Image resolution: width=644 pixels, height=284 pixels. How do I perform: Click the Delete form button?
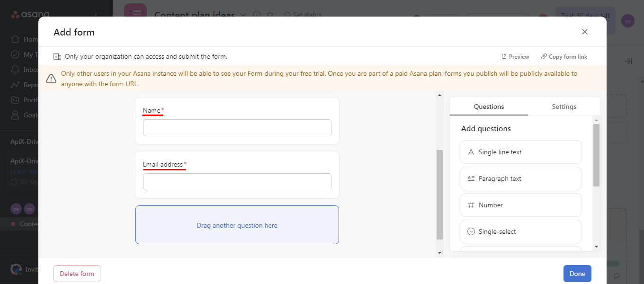[x=77, y=274]
